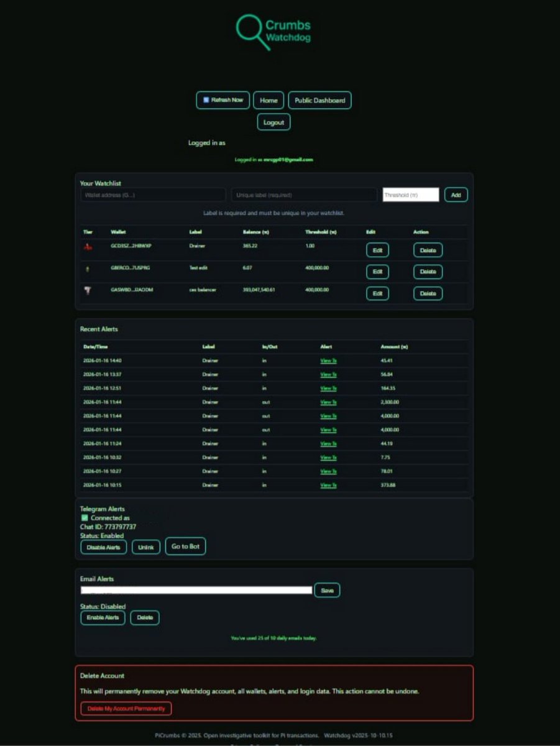
Task: Delete the email alert address
Action: tap(145, 618)
